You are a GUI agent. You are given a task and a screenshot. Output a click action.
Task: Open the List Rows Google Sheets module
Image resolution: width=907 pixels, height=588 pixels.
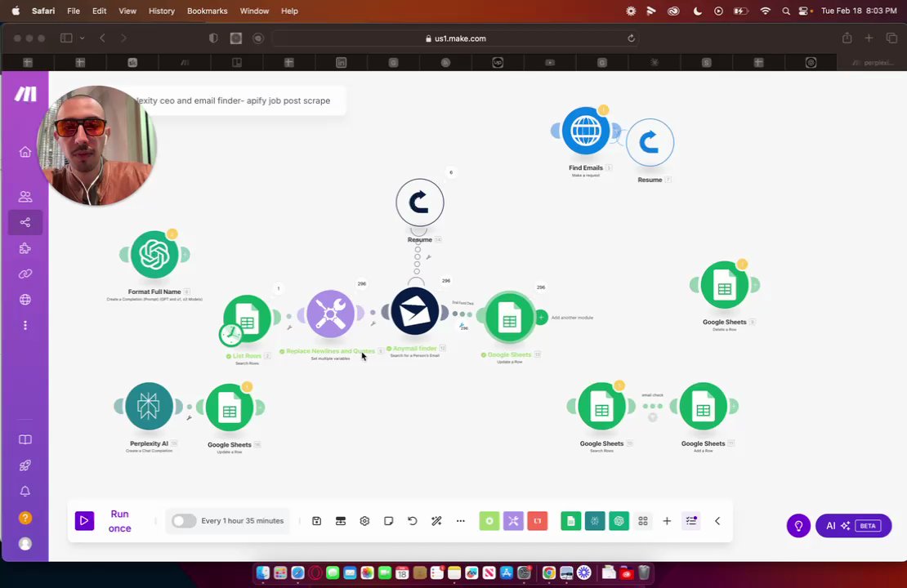(x=247, y=318)
